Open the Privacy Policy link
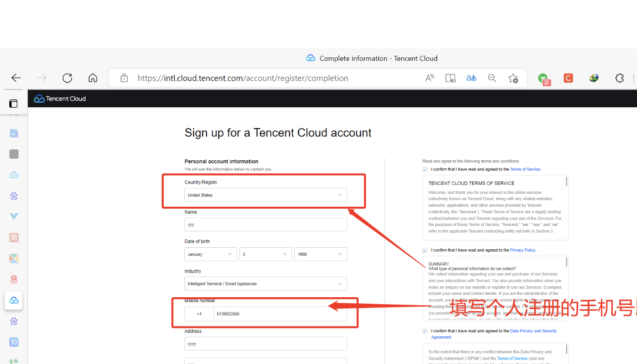 523,250
